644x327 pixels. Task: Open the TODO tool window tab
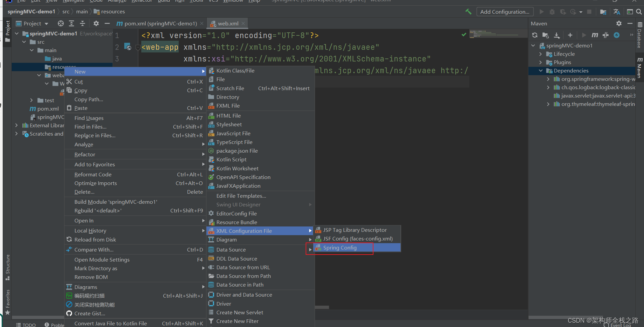coord(26,325)
